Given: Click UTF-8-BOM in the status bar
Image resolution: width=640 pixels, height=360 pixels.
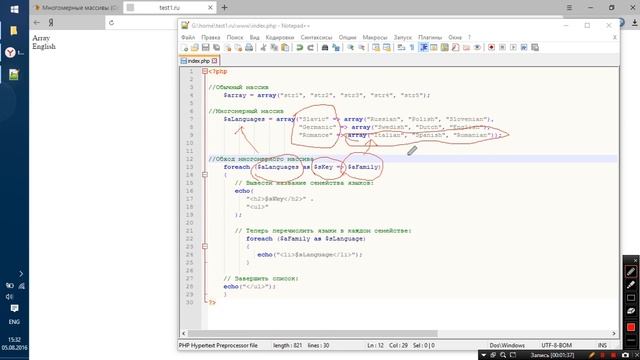Looking at the screenshot, I should point(556,345).
